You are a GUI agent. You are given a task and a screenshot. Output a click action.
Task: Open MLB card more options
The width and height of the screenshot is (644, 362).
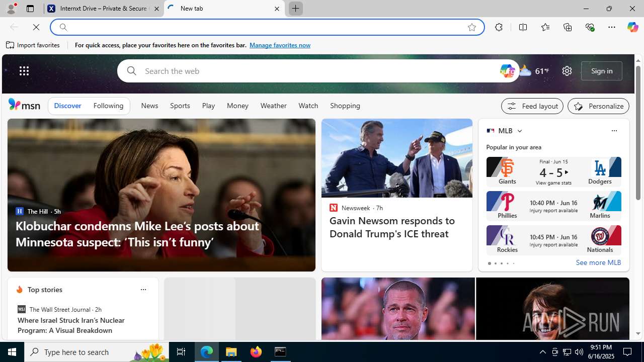pos(614,131)
